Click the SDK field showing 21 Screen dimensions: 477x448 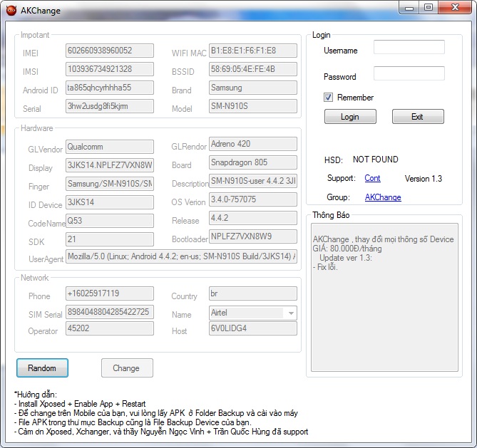point(110,239)
